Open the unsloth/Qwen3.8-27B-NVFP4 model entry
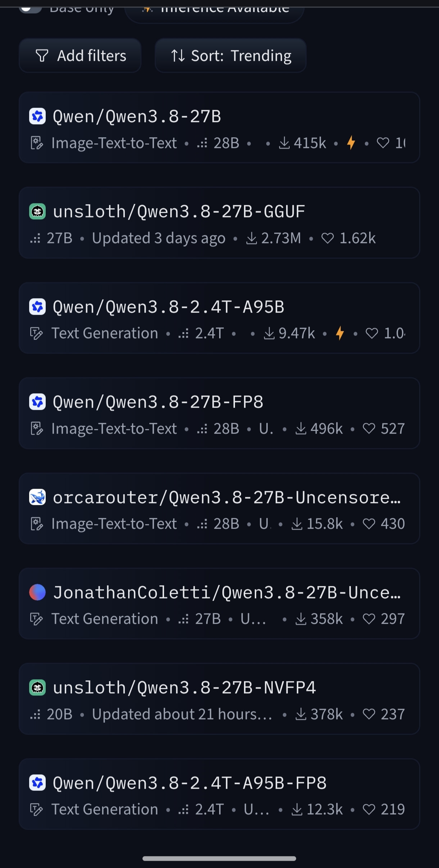The width and height of the screenshot is (439, 868). (219, 699)
